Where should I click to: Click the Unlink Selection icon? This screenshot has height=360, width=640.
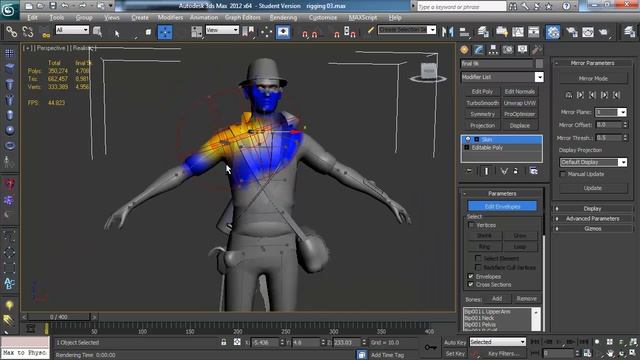click(x=27, y=31)
